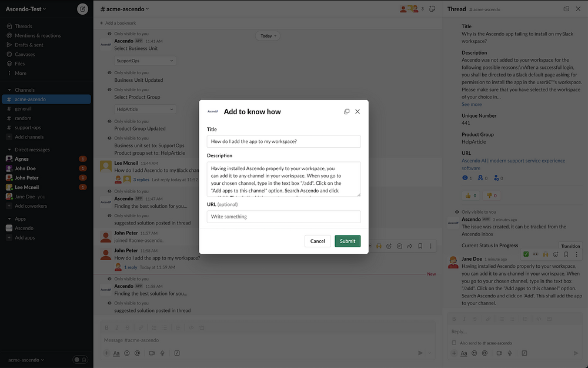
Task: Collapse the Channels section
Action: [9, 90]
